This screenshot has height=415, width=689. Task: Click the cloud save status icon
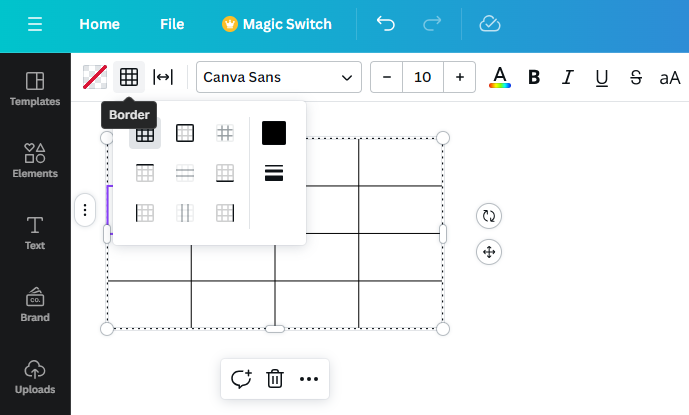[x=490, y=24]
